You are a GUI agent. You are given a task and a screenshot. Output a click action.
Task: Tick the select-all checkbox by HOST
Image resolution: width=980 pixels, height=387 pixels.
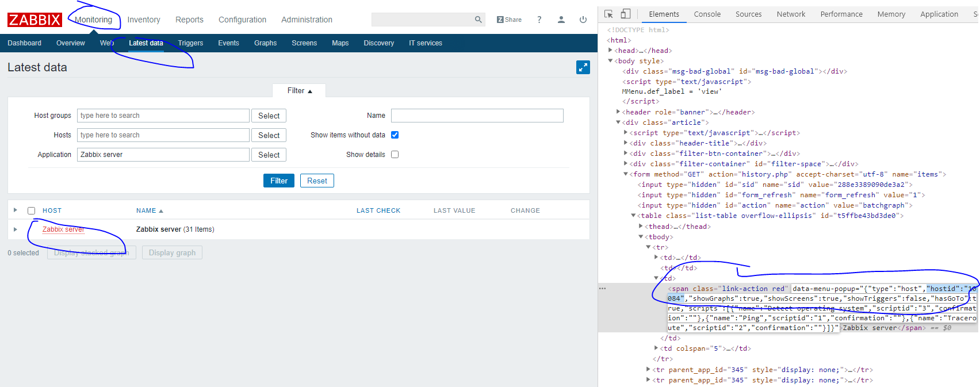pyautogui.click(x=32, y=210)
